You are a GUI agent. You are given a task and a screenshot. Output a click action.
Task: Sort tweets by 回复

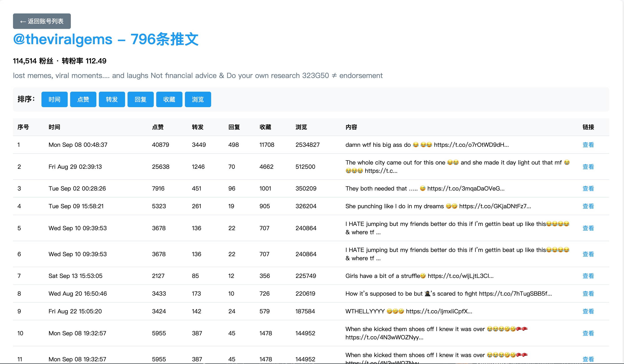pyautogui.click(x=140, y=99)
